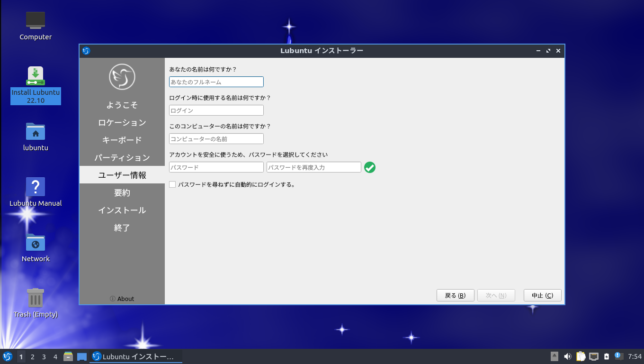Click the removable media eject tray icon
644x364 pixels.
click(555, 356)
